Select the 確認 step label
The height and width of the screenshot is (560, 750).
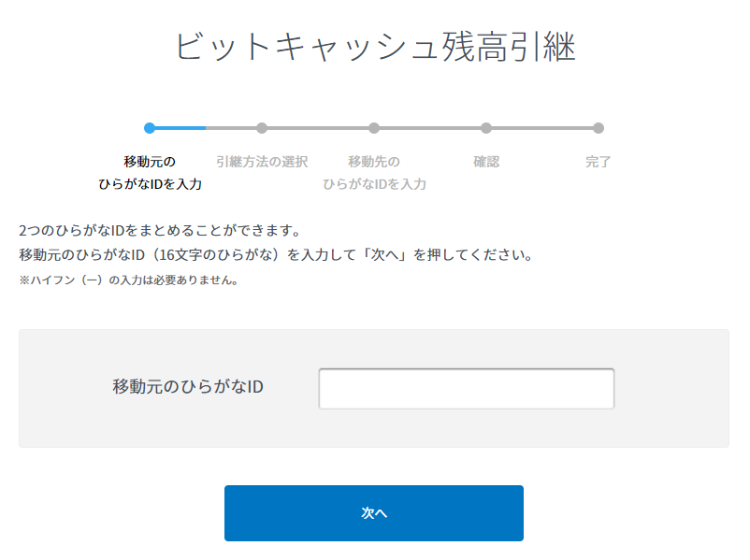click(486, 162)
